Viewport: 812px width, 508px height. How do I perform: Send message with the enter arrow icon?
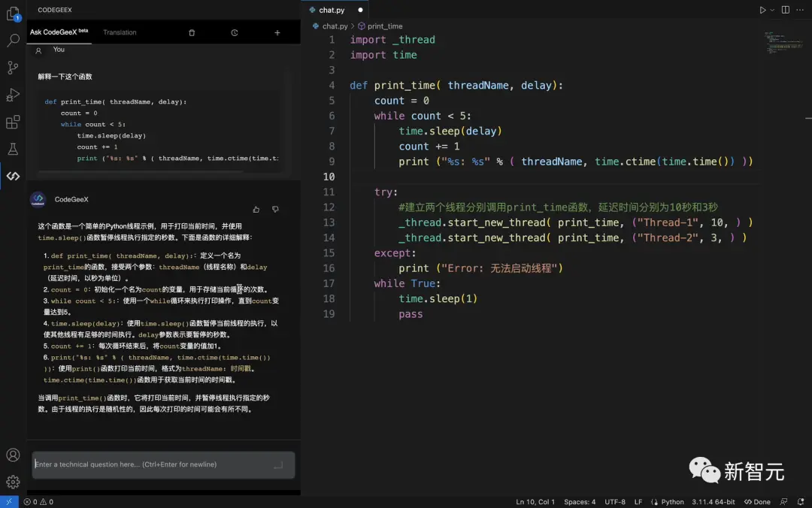278,464
